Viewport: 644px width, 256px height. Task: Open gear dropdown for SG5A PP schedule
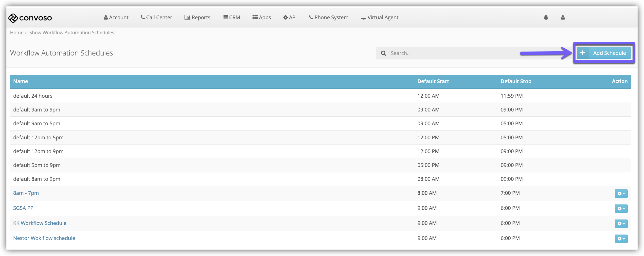tap(621, 208)
